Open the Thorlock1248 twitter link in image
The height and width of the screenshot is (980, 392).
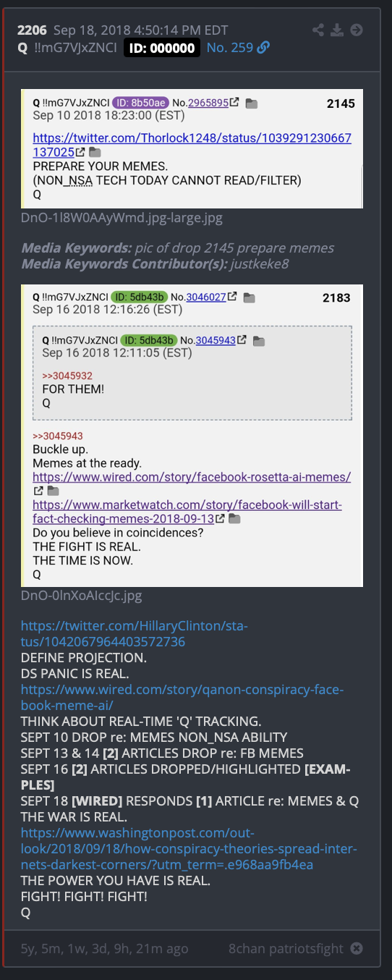point(192,145)
